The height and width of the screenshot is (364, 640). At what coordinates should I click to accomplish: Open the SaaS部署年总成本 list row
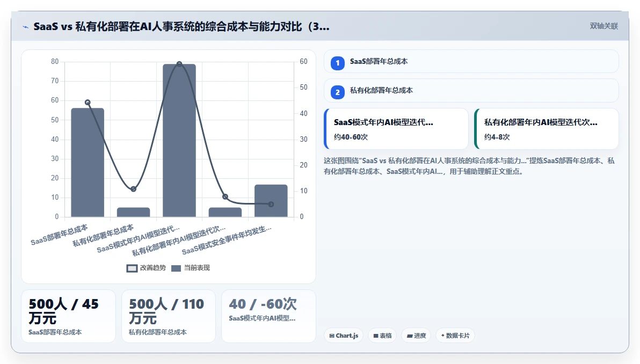point(471,62)
